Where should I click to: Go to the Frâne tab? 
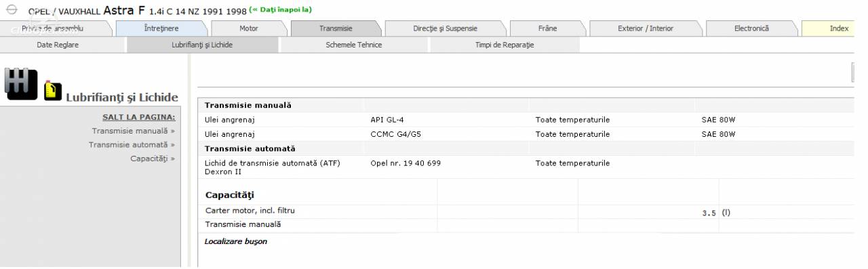547,28
